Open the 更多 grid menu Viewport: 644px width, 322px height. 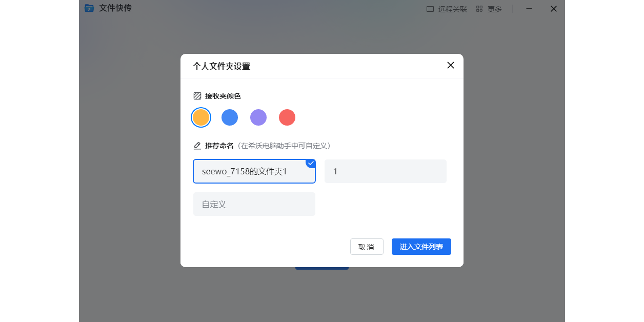[489, 9]
